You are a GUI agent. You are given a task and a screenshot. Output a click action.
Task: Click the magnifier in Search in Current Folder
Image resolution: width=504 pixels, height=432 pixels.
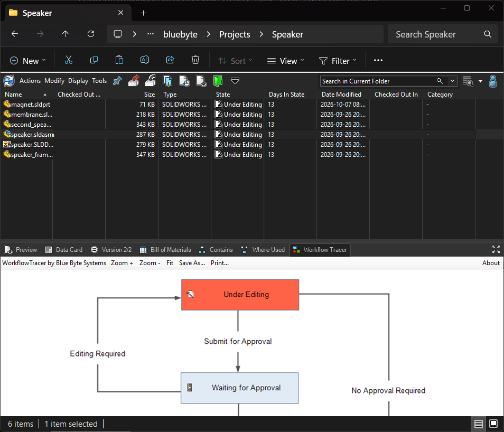click(440, 81)
